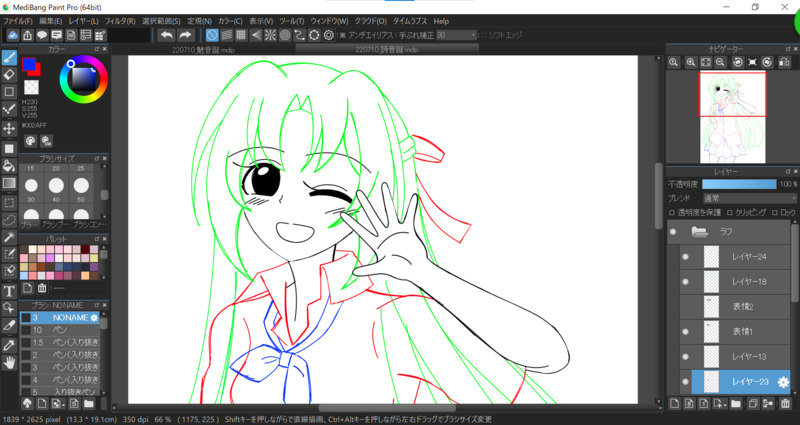Select the rectangular Selection tool
Viewport: 800px width, 425px height.
tap(9, 203)
